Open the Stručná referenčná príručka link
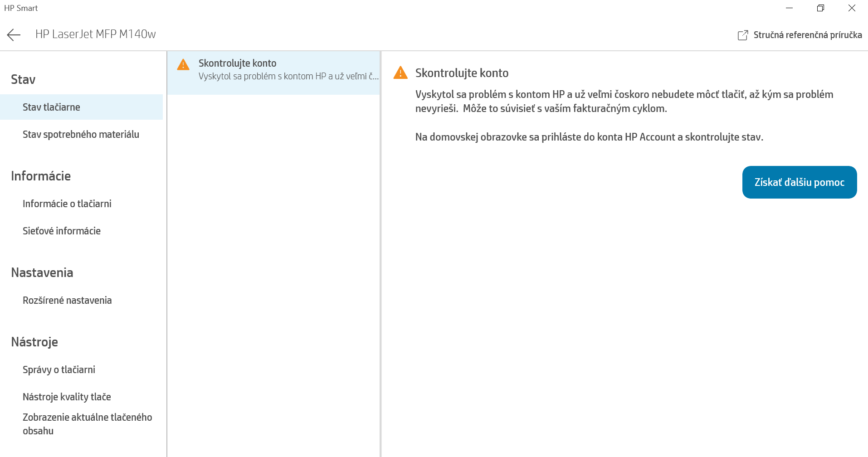This screenshot has height=457, width=868. click(807, 35)
